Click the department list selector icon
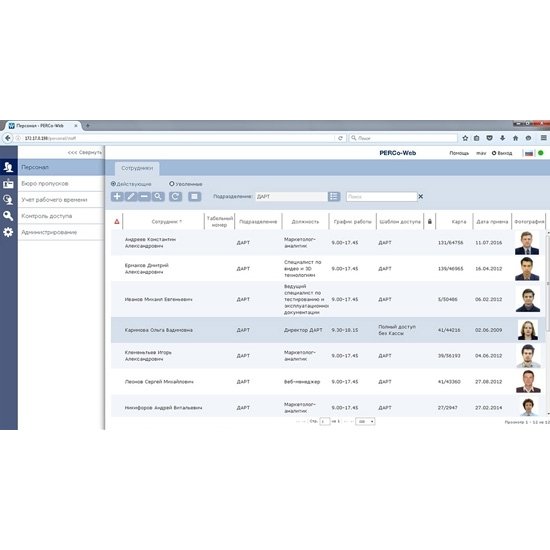 tap(334, 196)
